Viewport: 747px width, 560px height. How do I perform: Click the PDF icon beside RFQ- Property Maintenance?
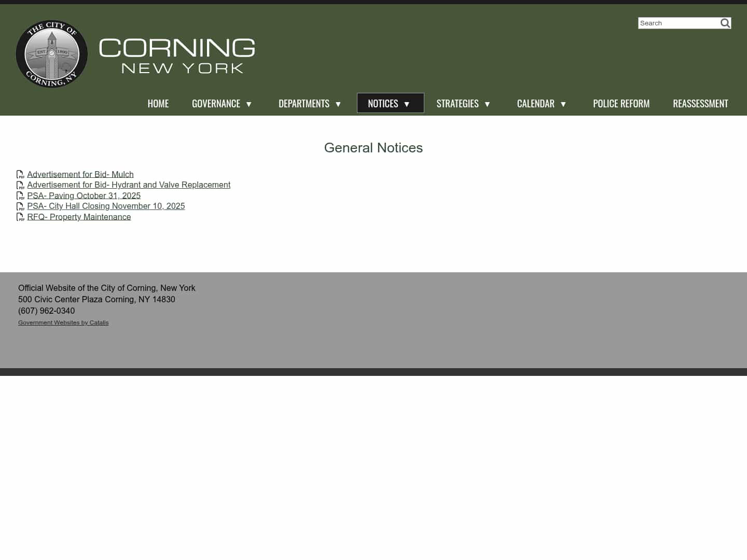click(x=21, y=217)
